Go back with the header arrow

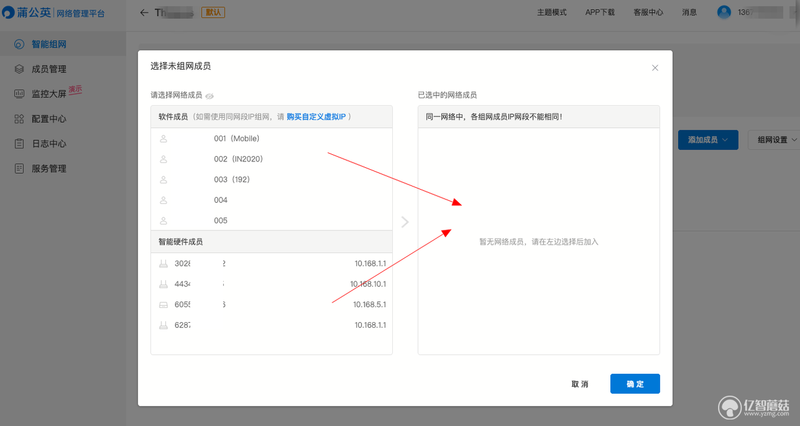point(144,13)
